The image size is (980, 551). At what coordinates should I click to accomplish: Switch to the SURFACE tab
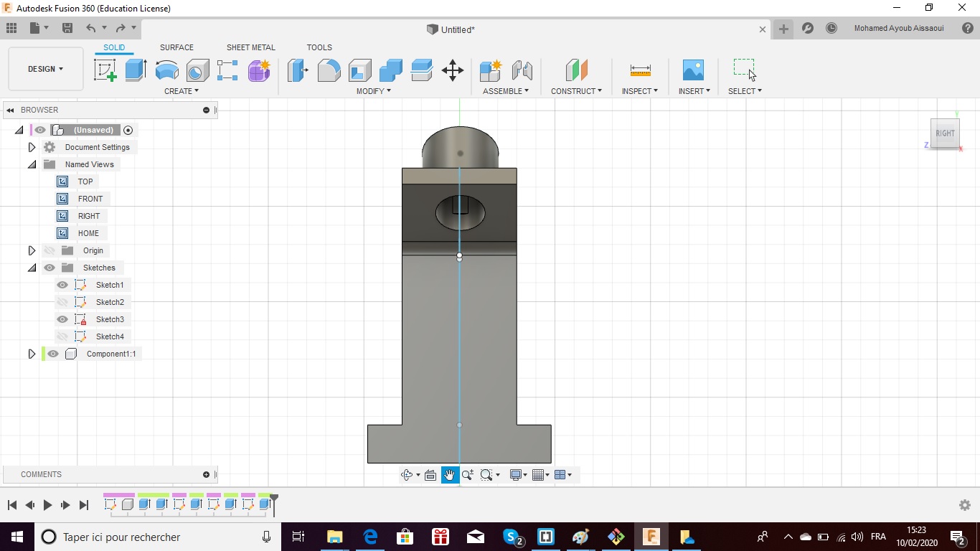176,47
